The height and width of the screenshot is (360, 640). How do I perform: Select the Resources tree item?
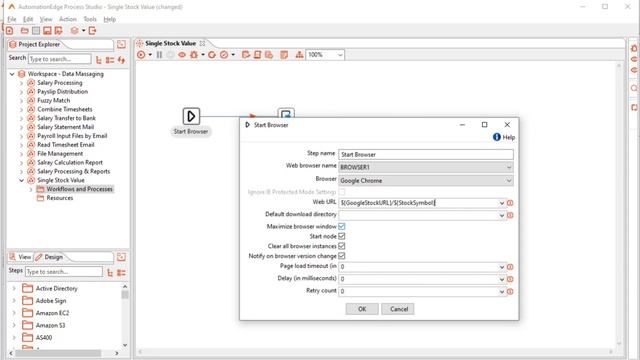(x=60, y=198)
